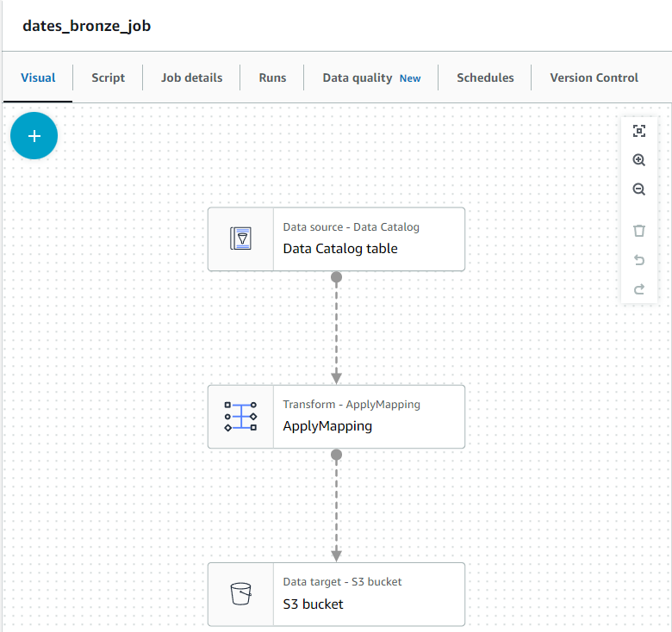The width and height of the screenshot is (672, 632).
Task: Click the fit view icon in canvas toolbar
Action: click(x=638, y=131)
